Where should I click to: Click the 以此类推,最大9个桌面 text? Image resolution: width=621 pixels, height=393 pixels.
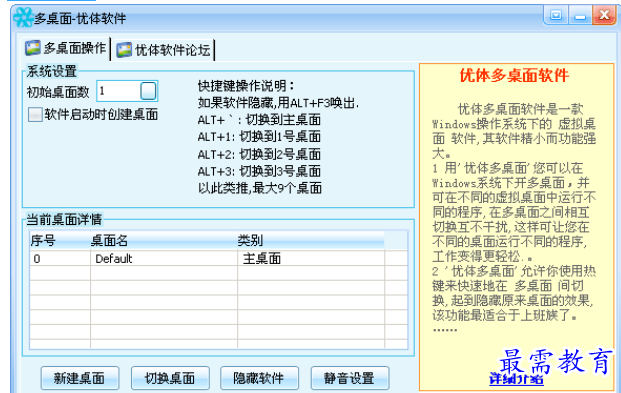click(x=260, y=188)
